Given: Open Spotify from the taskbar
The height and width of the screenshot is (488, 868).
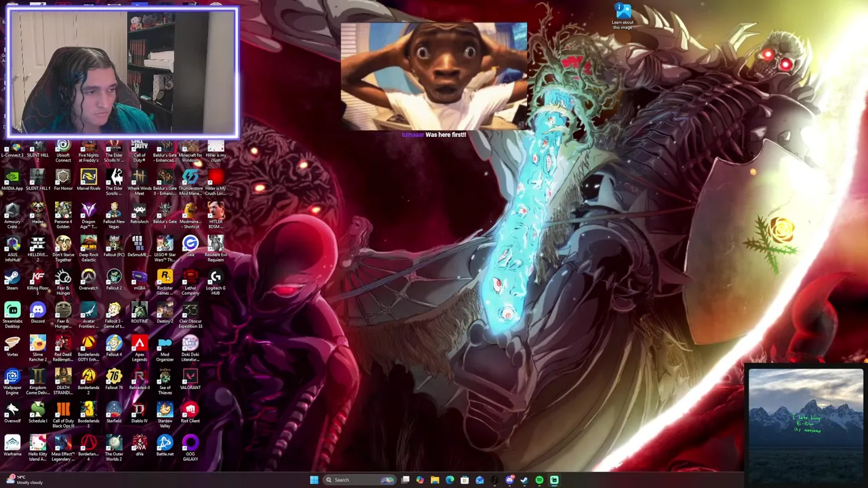Looking at the screenshot, I should [x=539, y=480].
